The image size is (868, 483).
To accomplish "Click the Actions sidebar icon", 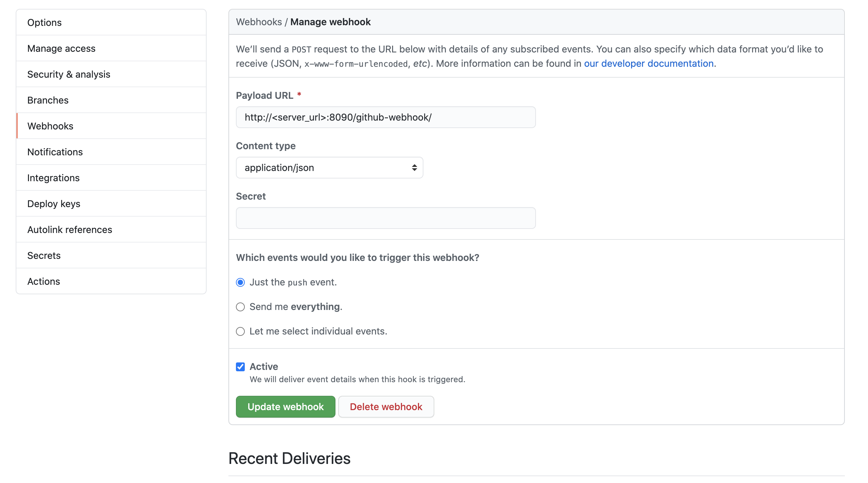I will click(43, 281).
